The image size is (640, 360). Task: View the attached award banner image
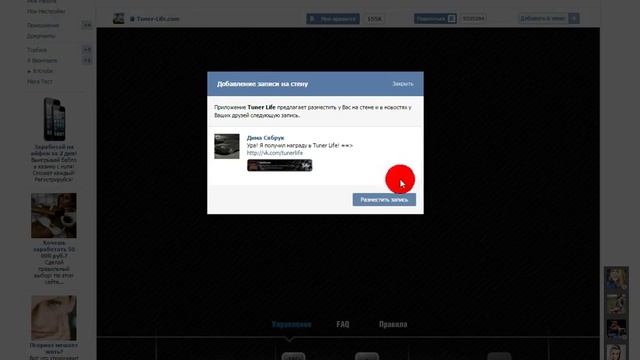point(280,165)
